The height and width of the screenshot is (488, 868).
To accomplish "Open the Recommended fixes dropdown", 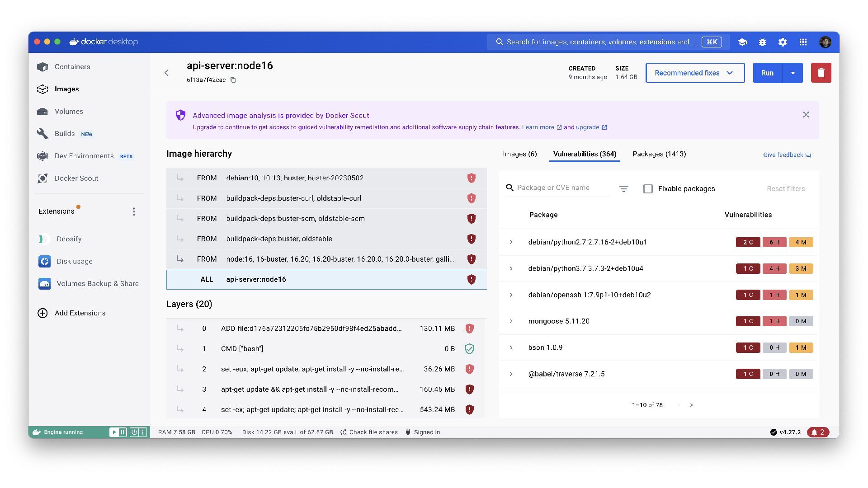I will click(x=695, y=73).
